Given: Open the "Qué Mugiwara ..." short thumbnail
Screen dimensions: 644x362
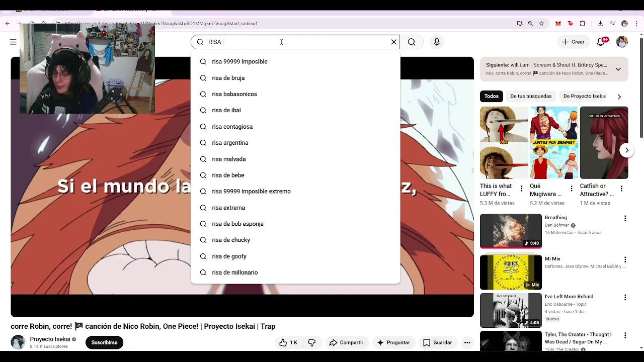Looking at the screenshot, I should pos(554,143).
